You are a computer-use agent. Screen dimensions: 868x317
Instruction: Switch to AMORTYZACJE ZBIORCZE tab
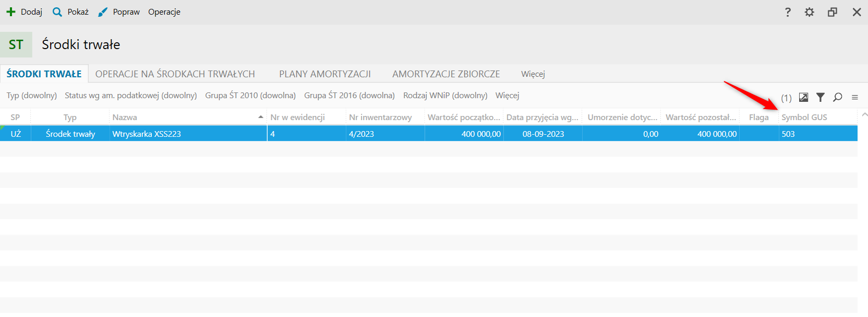click(446, 74)
